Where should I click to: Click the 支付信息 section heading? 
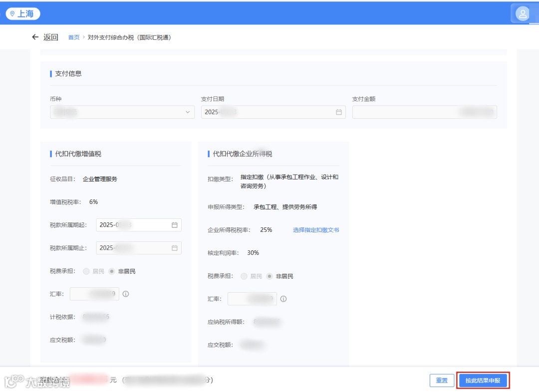[x=68, y=73]
